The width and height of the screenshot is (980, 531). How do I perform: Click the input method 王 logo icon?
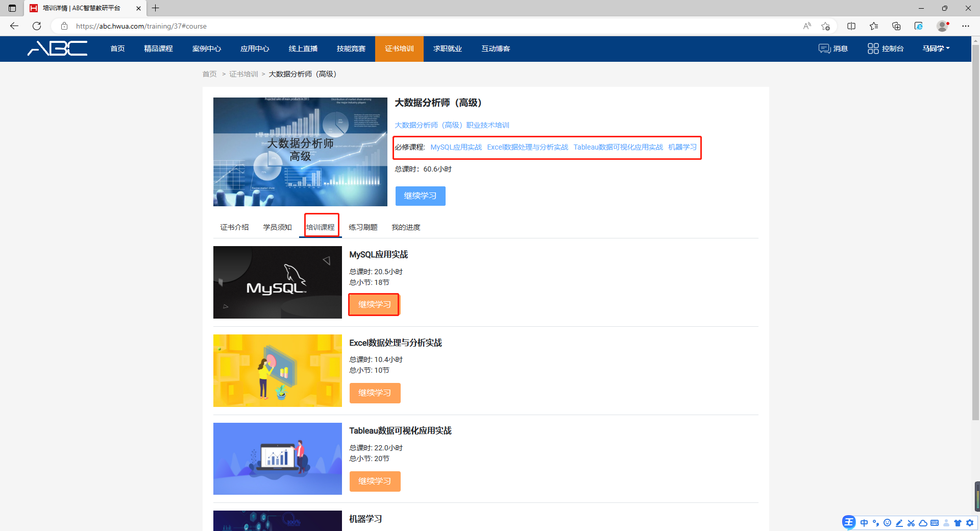click(849, 522)
